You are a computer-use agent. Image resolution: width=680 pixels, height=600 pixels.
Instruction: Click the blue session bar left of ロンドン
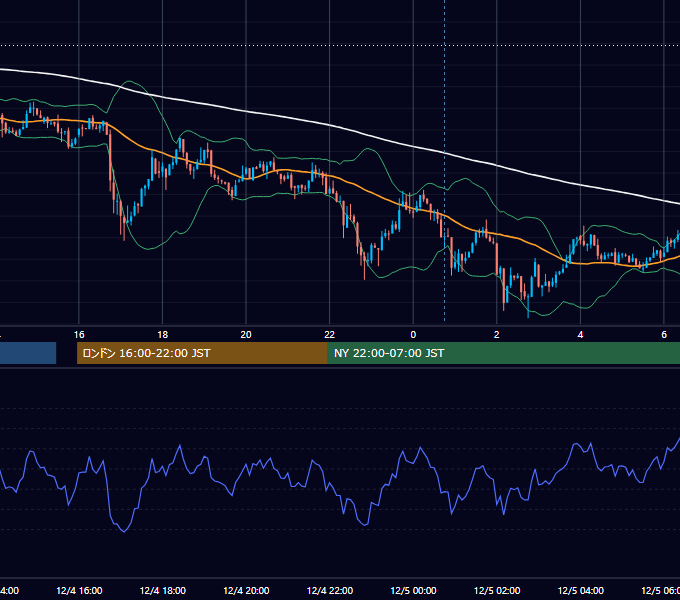point(28,353)
